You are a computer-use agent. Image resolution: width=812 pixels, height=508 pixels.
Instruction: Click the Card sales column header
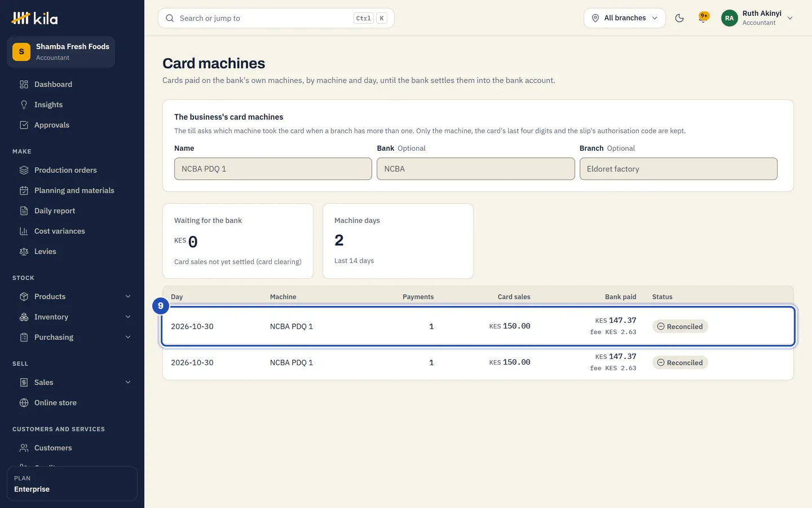point(514,297)
